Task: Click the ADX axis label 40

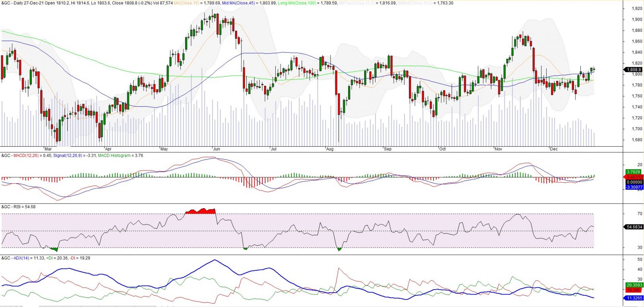Action: (640, 270)
